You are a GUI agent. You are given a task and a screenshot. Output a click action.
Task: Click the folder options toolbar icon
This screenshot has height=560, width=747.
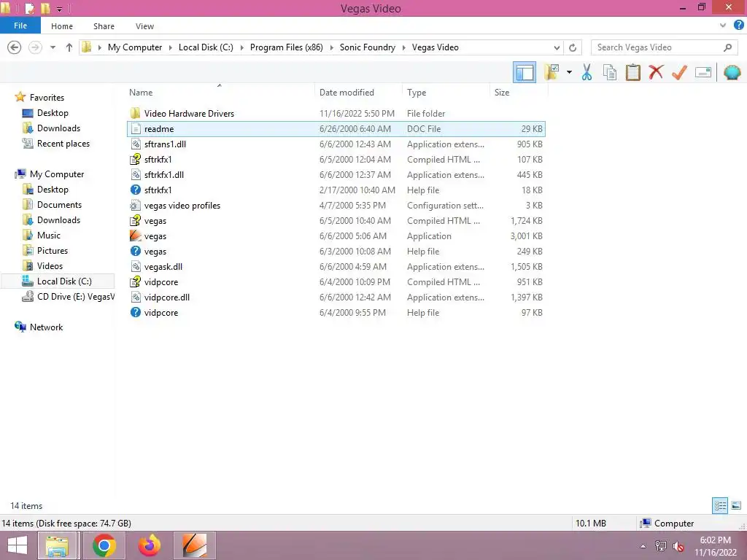pos(551,72)
